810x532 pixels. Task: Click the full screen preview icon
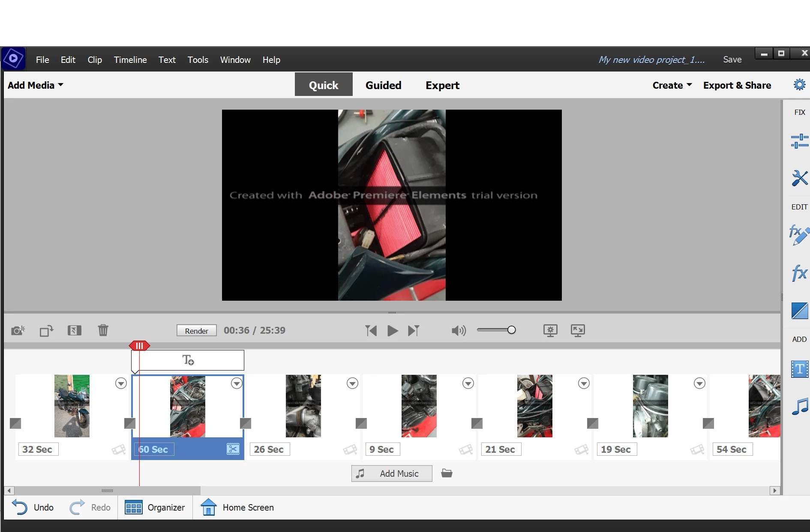pos(578,330)
